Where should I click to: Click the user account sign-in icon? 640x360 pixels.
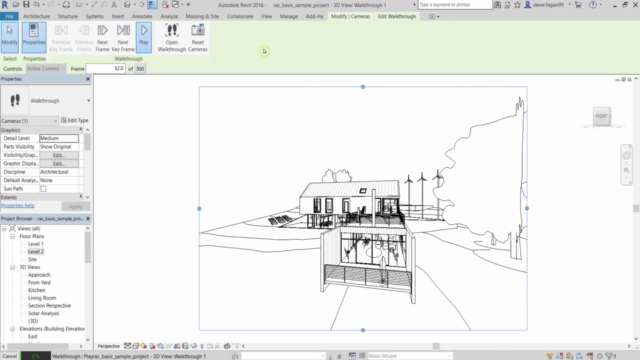pos(527,4)
